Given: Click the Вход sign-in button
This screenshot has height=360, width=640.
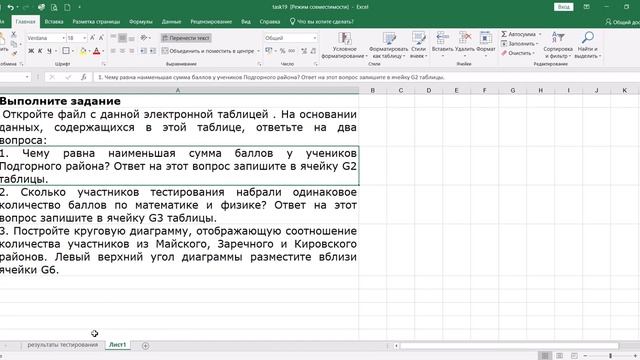Looking at the screenshot, I should 563,7.
